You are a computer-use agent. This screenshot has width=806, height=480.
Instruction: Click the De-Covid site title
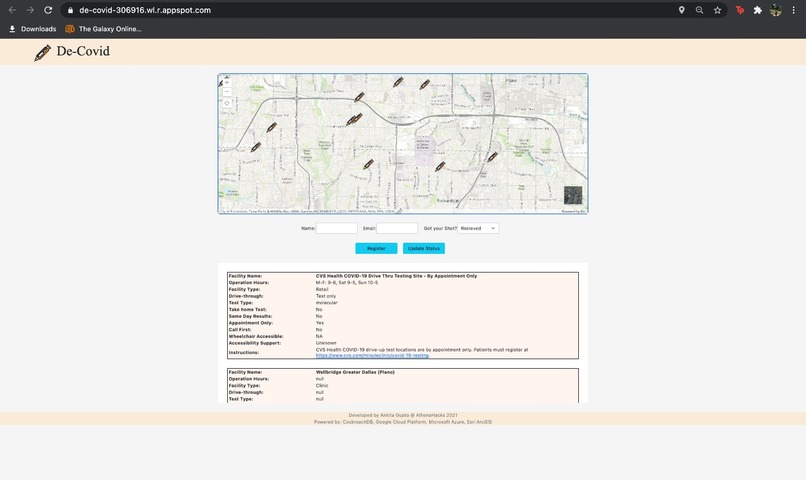(83, 51)
